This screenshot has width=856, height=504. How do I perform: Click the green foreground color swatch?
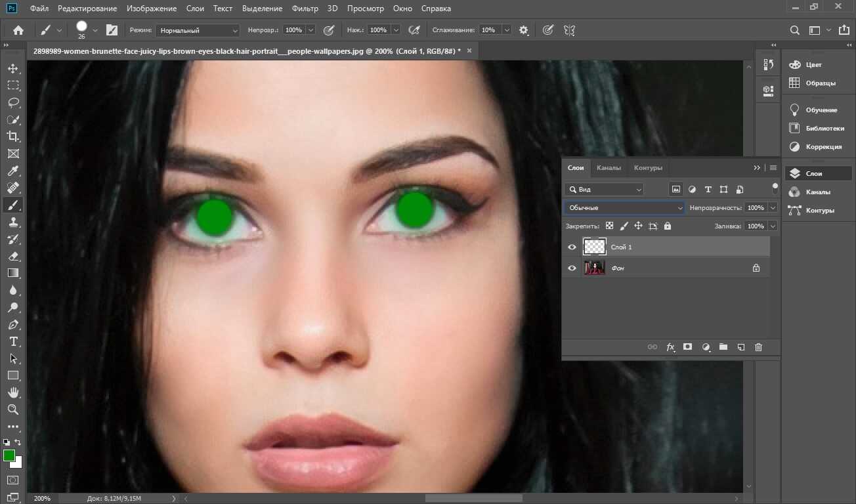[9, 455]
